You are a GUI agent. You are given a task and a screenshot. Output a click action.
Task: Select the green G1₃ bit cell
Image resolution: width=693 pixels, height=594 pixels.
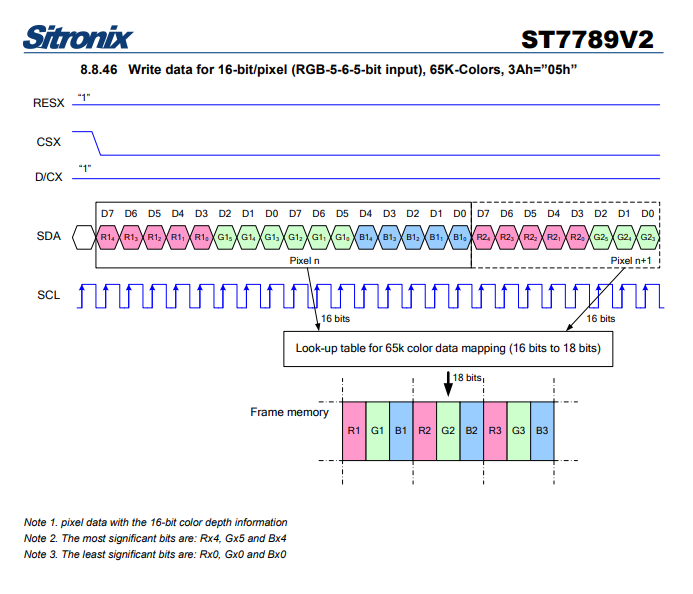272,237
